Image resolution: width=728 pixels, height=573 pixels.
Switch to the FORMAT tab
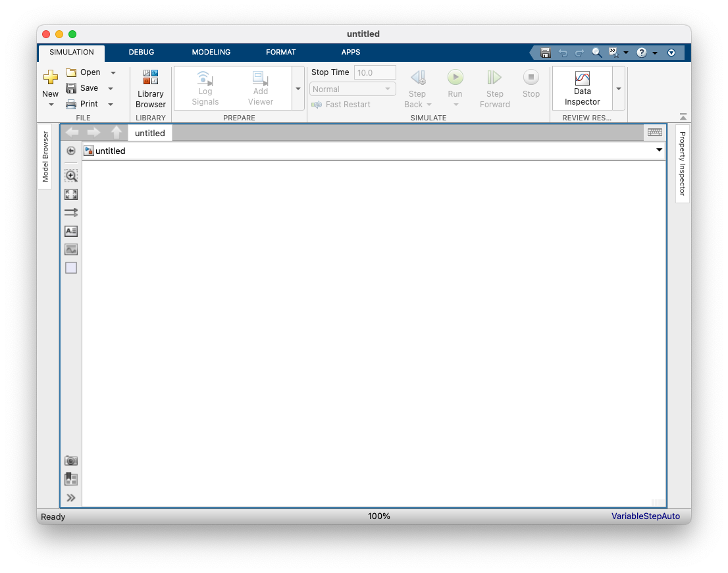click(280, 53)
